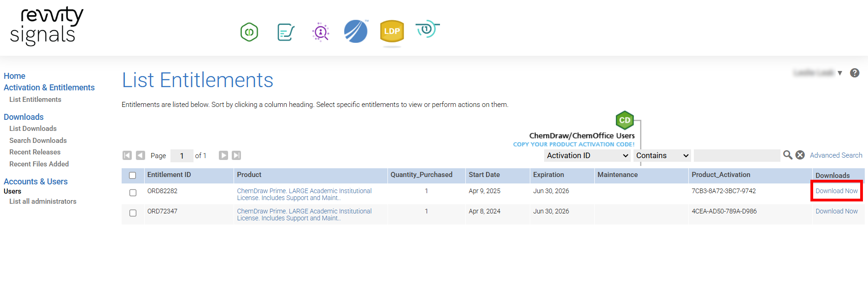This screenshot has height=307, width=868.
Task: Click the green ChemDraw hexagon icon
Action: click(x=249, y=32)
